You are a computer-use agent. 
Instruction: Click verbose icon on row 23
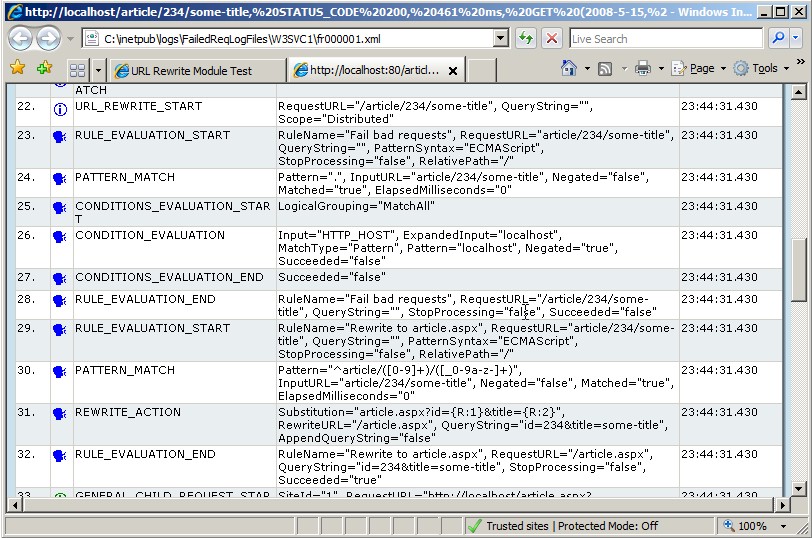pos(60,137)
